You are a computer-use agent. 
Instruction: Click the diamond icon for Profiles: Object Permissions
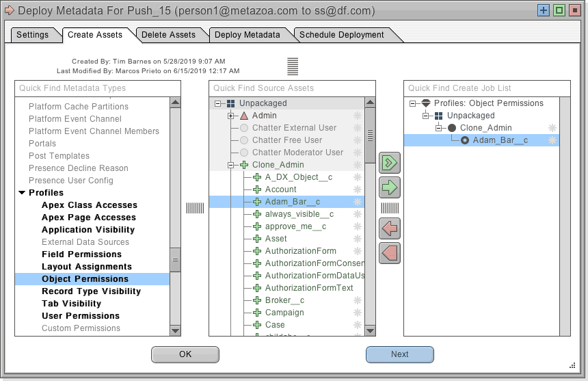click(426, 103)
